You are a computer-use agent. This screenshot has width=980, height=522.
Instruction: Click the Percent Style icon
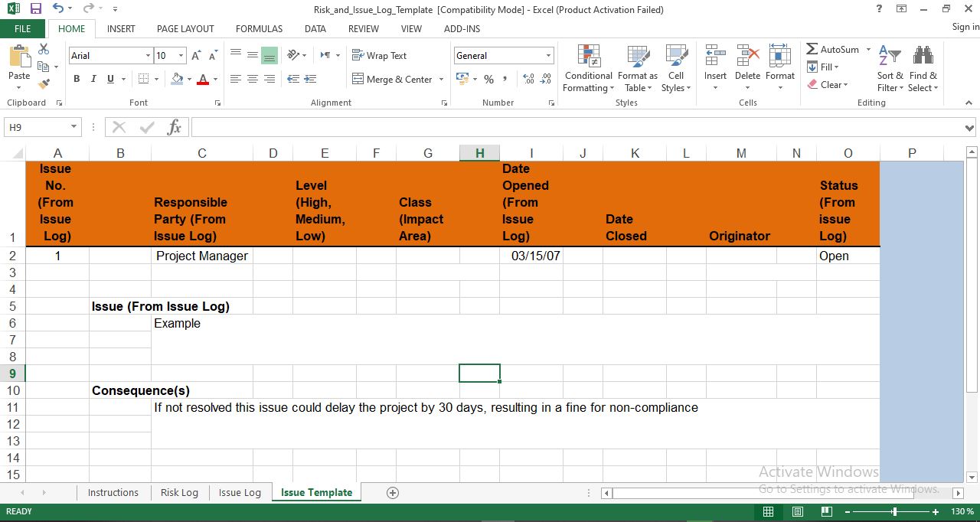click(488, 79)
